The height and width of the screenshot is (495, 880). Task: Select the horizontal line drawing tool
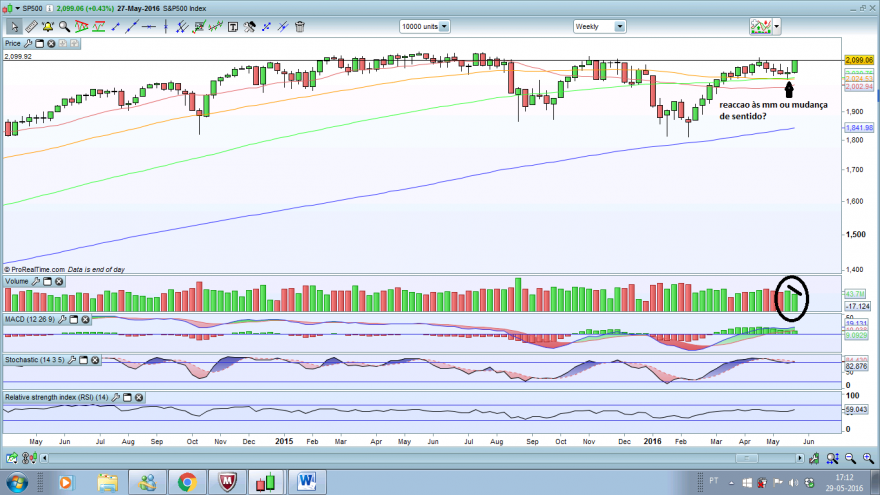click(x=149, y=26)
